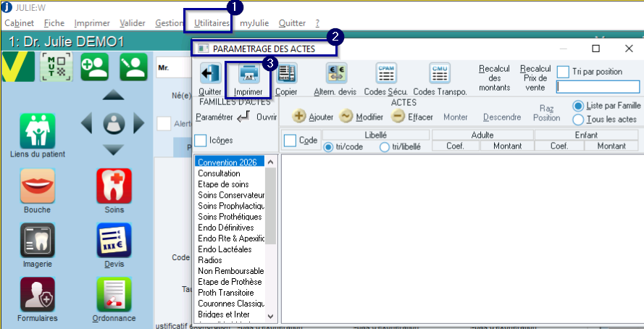This screenshot has height=329, width=644.
Task: Click Recalcul des montants button
Action: 495,78
